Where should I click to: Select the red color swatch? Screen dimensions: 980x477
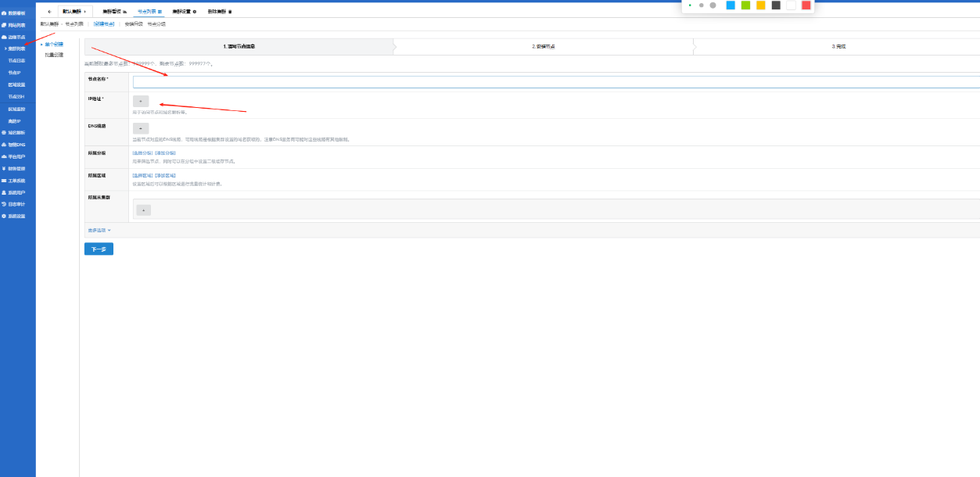pyautogui.click(x=806, y=5)
